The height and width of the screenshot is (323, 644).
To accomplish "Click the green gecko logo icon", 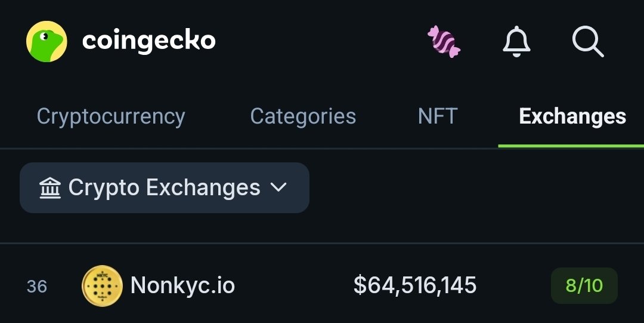I will coord(47,41).
